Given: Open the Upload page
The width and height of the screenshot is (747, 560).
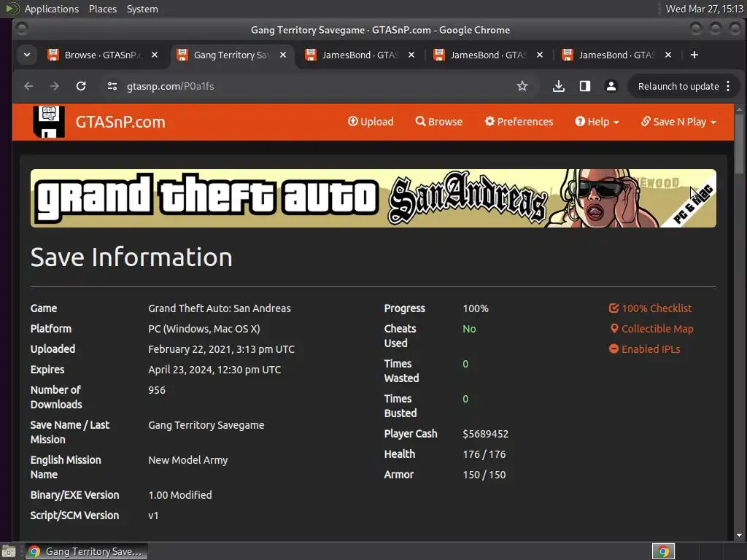Looking at the screenshot, I should [371, 122].
